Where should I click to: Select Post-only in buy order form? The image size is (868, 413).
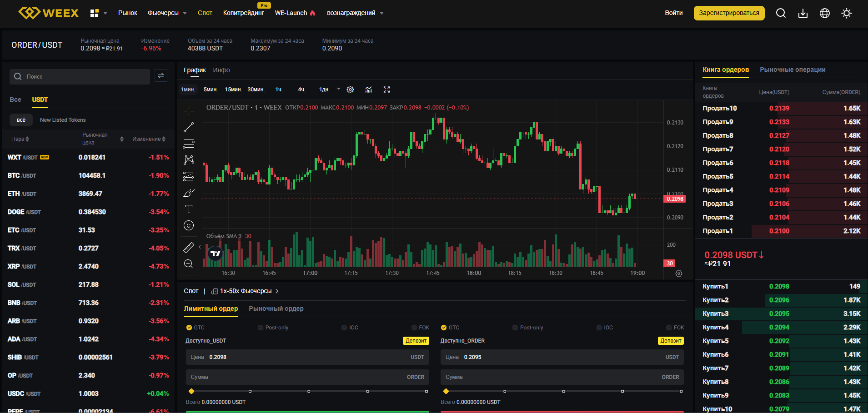(x=273, y=328)
